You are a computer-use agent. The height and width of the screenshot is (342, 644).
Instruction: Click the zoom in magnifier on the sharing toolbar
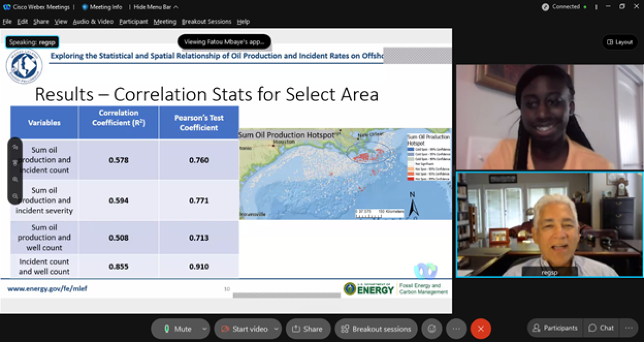click(15, 180)
